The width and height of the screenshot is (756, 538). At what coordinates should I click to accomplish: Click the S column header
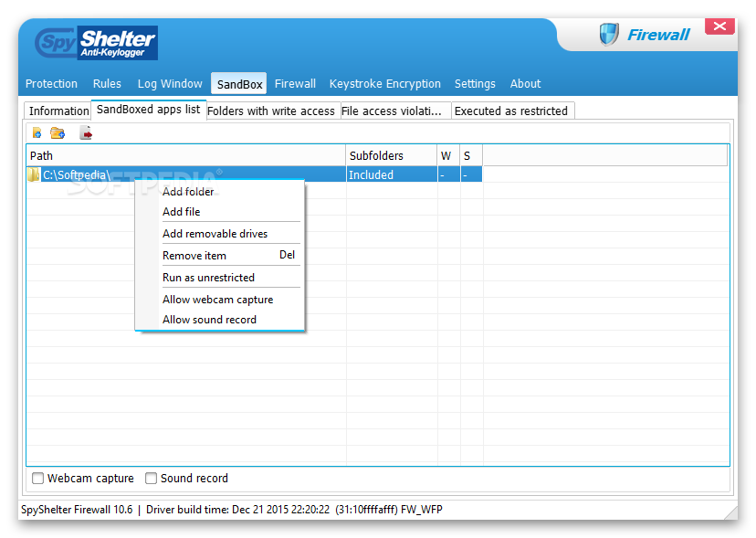coord(471,156)
